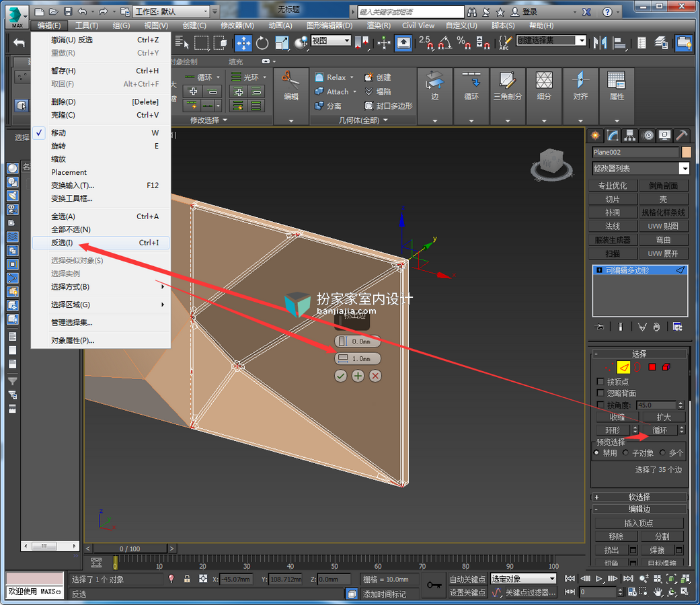Open the 视图 reference coordinate dropdown
Screen dimensions: 700x605
331,40
